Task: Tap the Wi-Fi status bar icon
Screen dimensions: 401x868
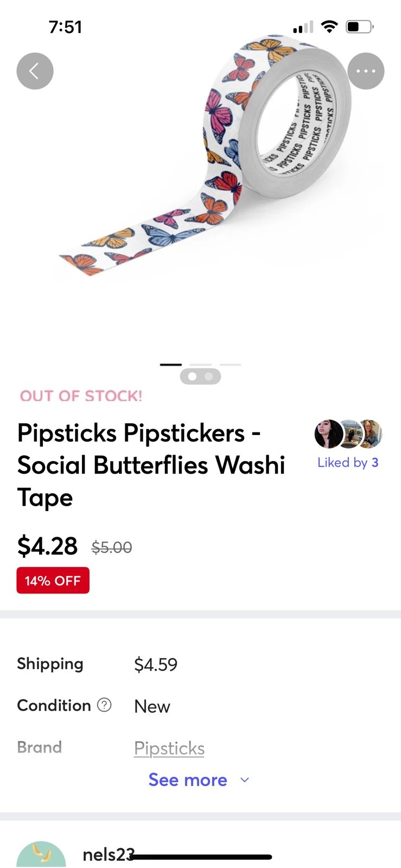Action: point(329,27)
